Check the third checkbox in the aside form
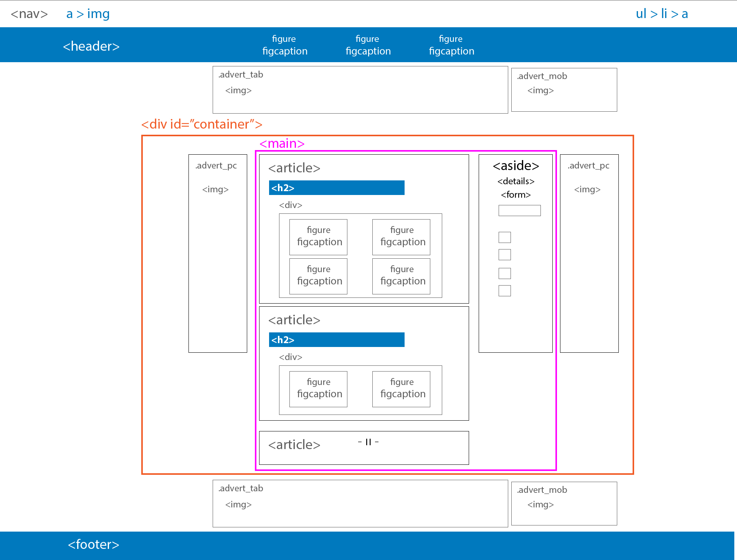This screenshot has width=737, height=560. [x=505, y=273]
